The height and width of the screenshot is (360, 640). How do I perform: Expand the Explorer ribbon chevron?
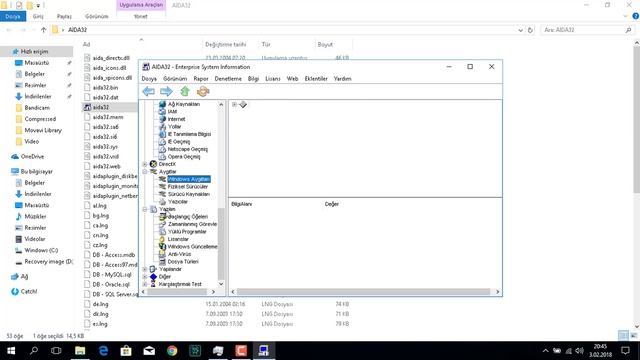[x=626, y=16]
